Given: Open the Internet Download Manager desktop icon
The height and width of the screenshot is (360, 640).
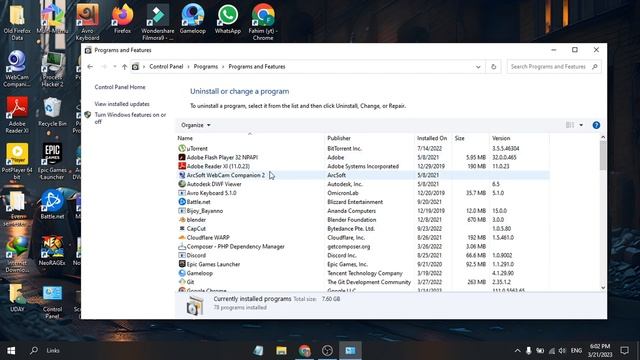Looking at the screenshot, I should click(x=17, y=255).
